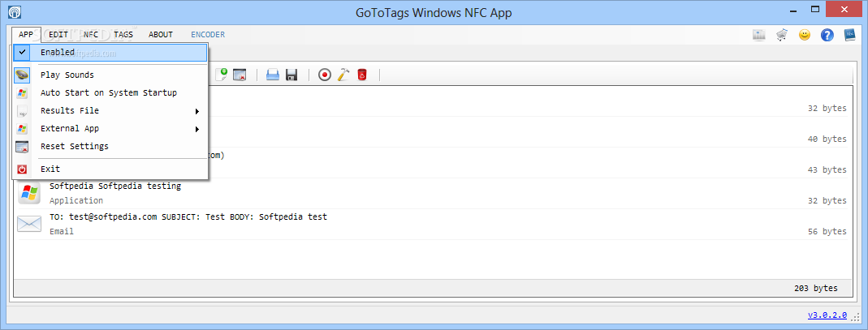Click '32 bytes' in the Application row
The image size is (868, 330).
827,200
